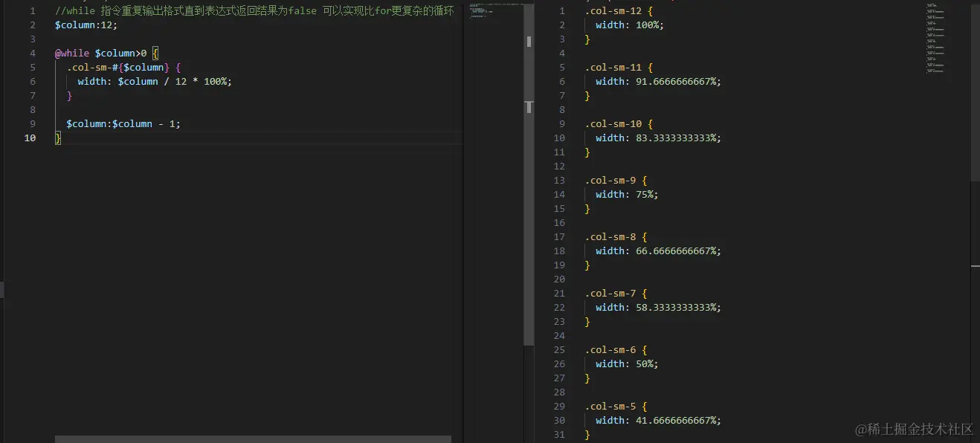980x443 pixels.
Task: Click line number 31 in the right editor
Action: [x=559, y=435]
